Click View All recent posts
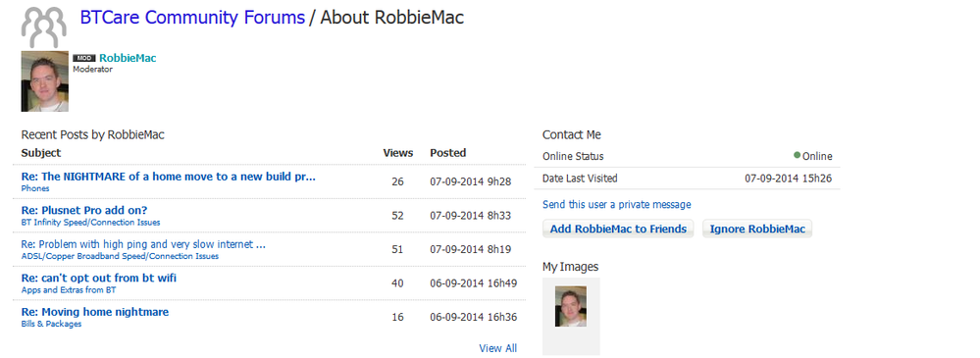The image size is (980, 358). [x=498, y=348]
